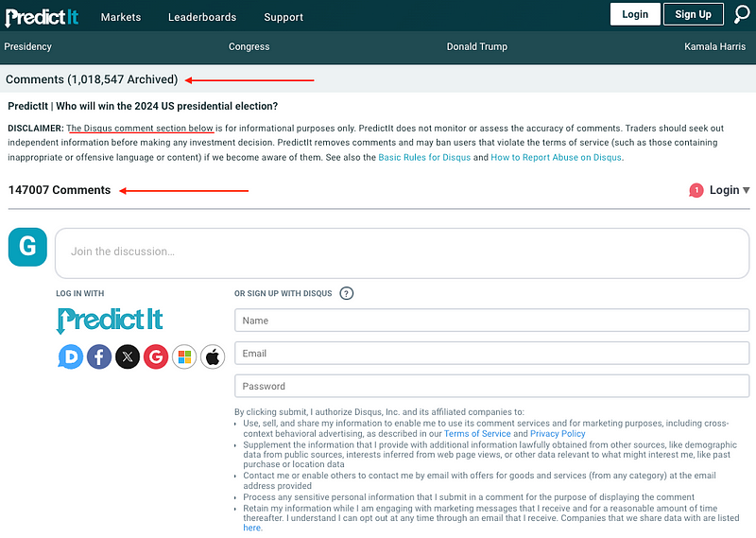Click the '147007 Comments' count

(60, 190)
